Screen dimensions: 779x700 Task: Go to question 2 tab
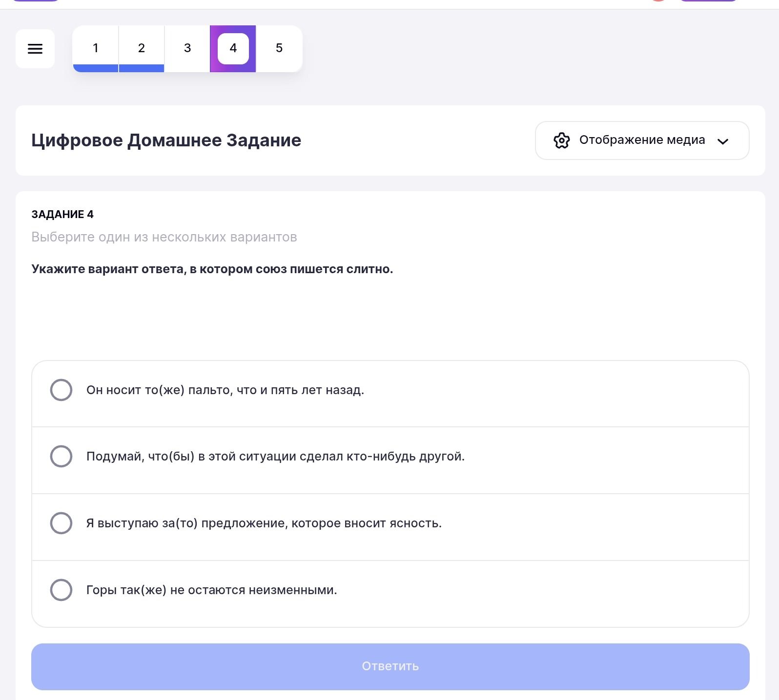(x=142, y=48)
